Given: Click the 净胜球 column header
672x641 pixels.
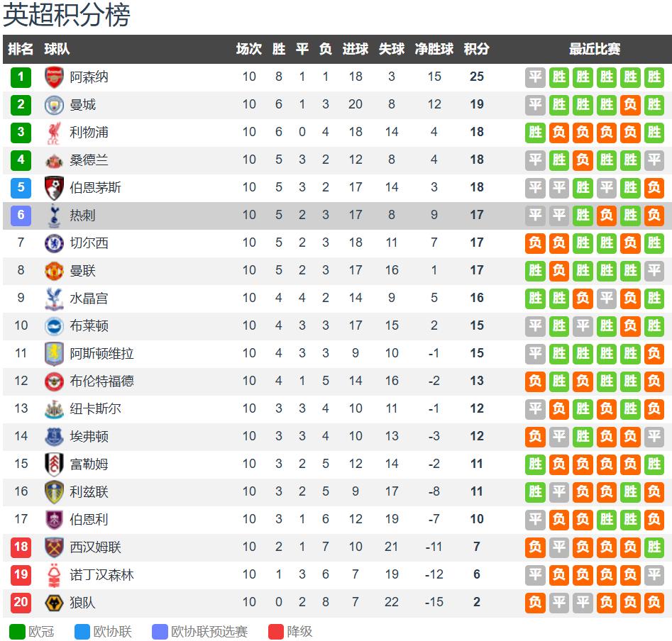Looking at the screenshot, I should tap(434, 50).
